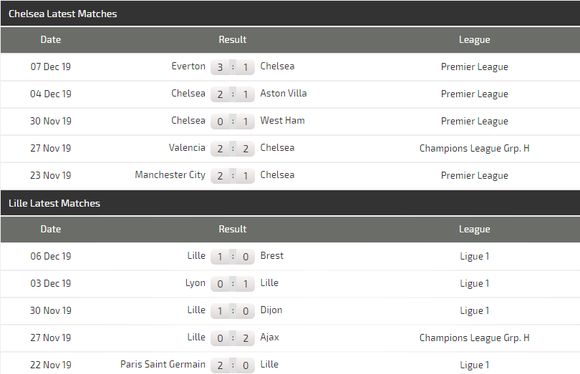This screenshot has width=580, height=374.
Task: Click the Lille table League column header
Action: pyautogui.click(x=474, y=229)
